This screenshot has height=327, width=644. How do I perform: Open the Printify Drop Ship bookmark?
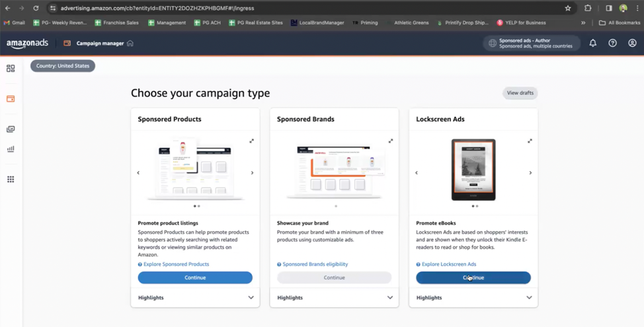click(x=462, y=22)
